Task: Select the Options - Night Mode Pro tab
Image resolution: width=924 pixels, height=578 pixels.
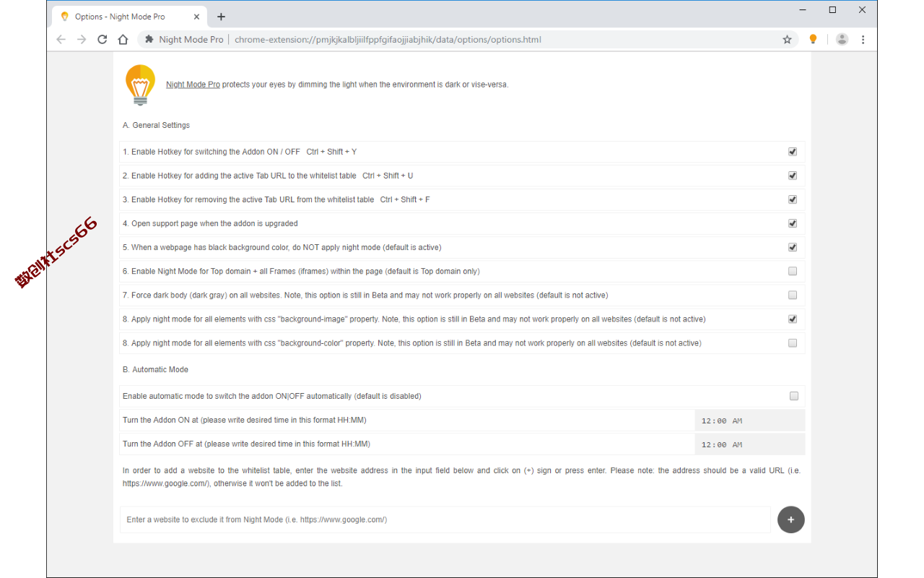Action: [x=130, y=17]
